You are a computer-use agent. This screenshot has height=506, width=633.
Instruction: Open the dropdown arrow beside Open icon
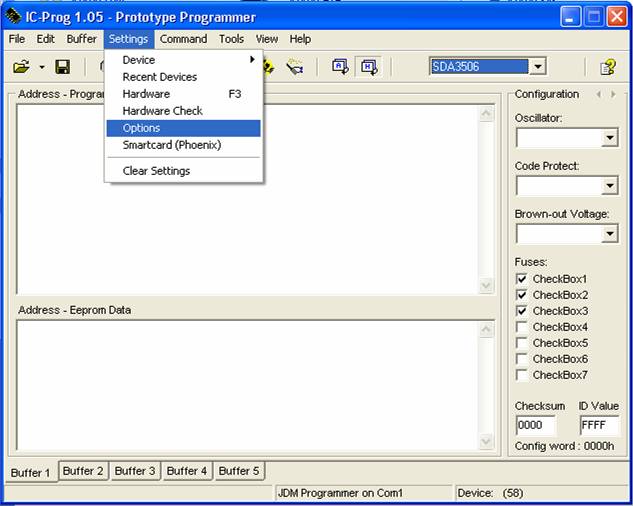[42, 67]
